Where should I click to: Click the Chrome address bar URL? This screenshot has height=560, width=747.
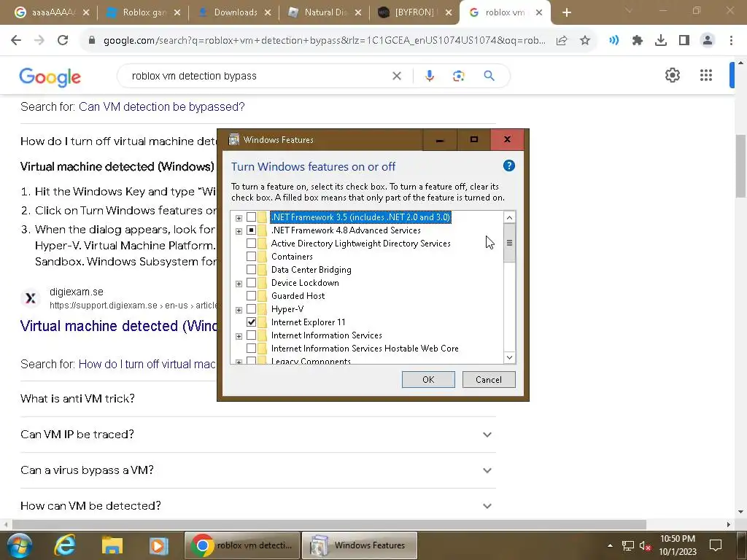(x=325, y=41)
